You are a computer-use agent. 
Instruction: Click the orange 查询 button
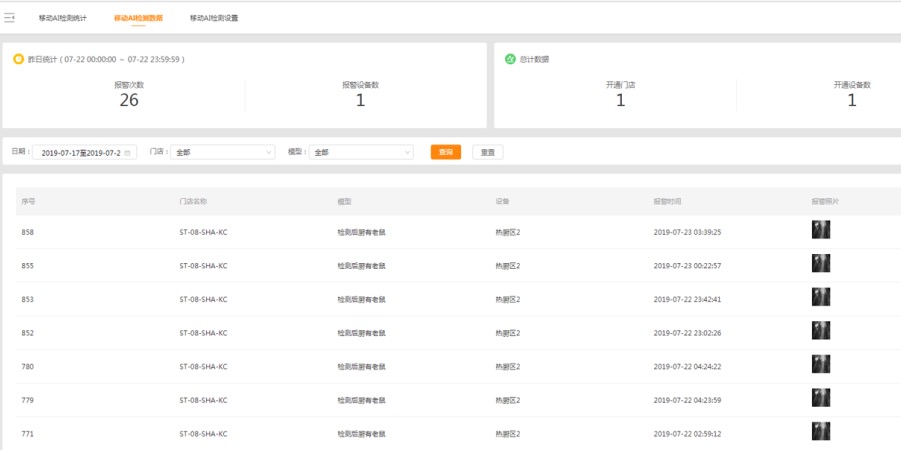446,152
